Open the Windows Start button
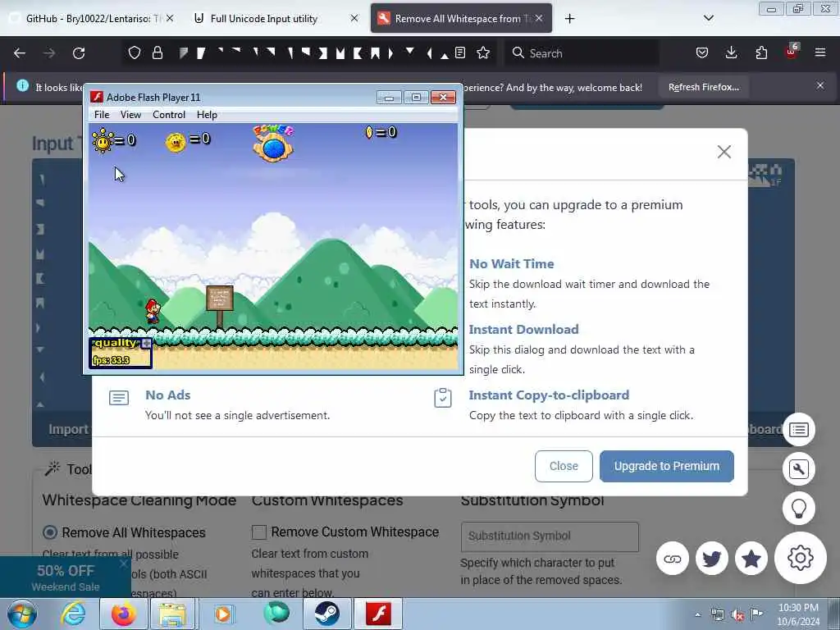The image size is (840, 630). coord(22,614)
